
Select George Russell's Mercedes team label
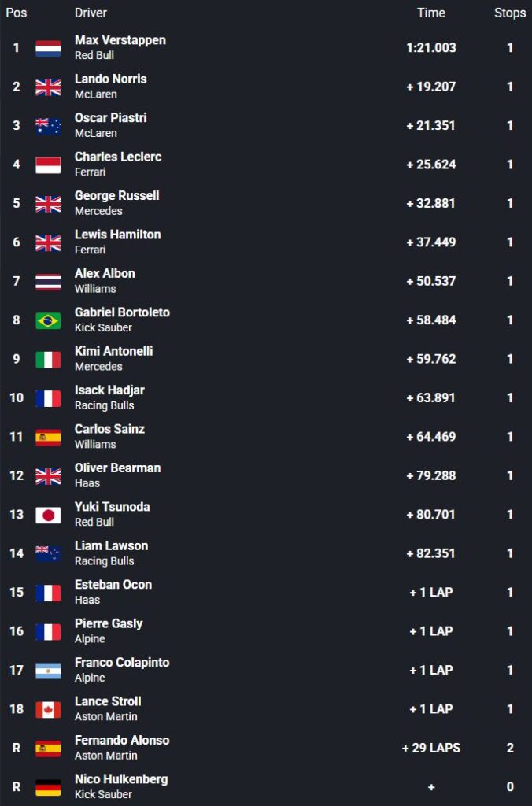tap(98, 211)
